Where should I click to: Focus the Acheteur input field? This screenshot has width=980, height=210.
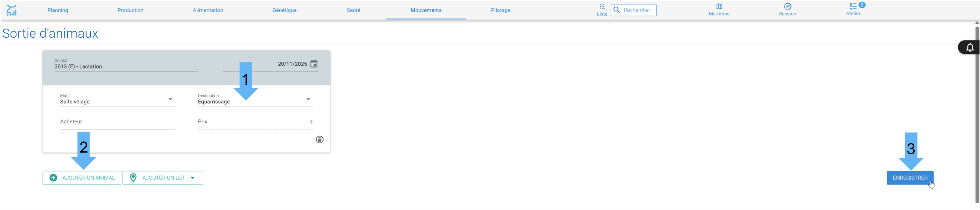[117, 122]
